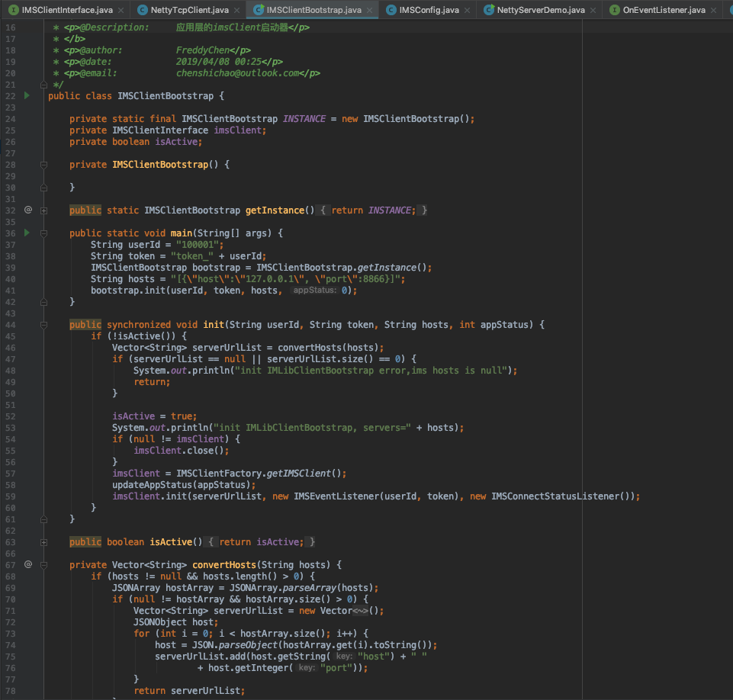Click the run icon next to main method
The image size is (733, 700).
(x=27, y=233)
